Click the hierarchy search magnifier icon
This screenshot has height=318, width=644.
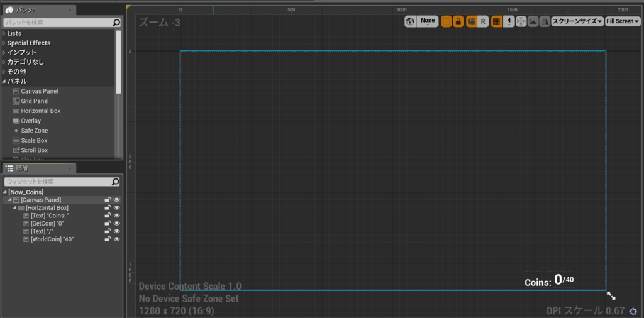(x=116, y=182)
